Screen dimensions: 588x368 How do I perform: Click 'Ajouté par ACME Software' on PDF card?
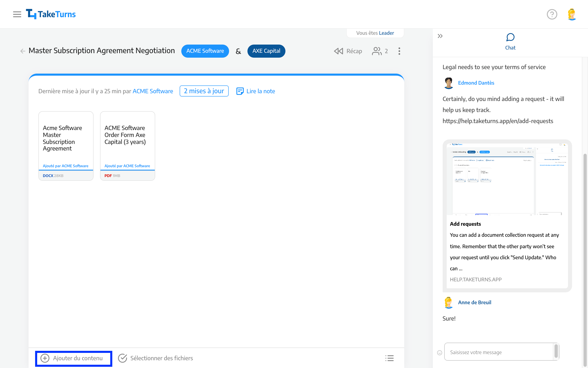tap(127, 166)
